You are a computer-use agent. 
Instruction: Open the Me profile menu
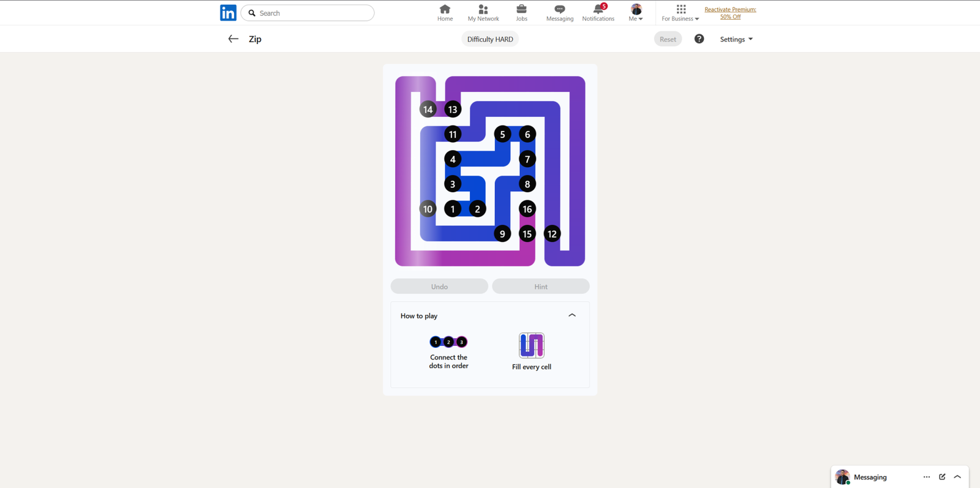pyautogui.click(x=636, y=13)
